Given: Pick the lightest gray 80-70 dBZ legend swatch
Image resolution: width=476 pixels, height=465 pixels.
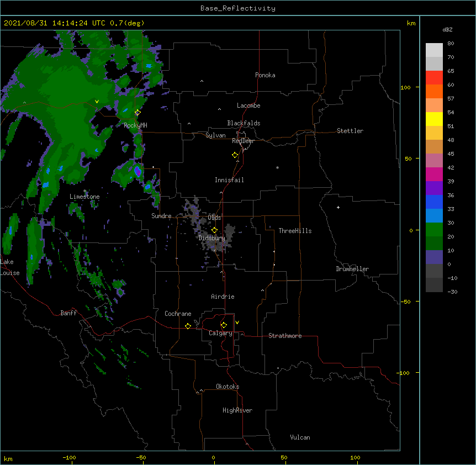Looking at the screenshot, I should 434,50.
